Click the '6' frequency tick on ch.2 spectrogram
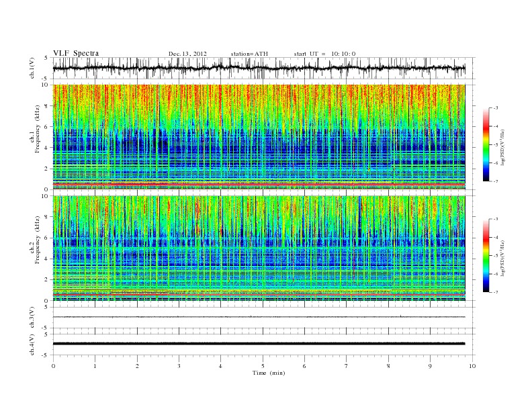Image resolution: width=532 pixels, height=411 pixels. tap(47, 238)
